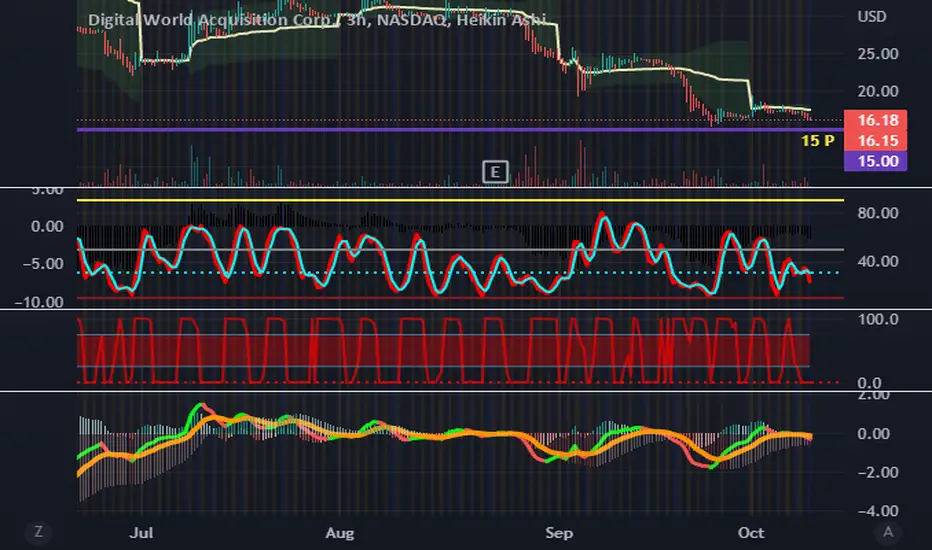Click the Z timezone button
The image size is (932, 550).
(x=39, y=532)
